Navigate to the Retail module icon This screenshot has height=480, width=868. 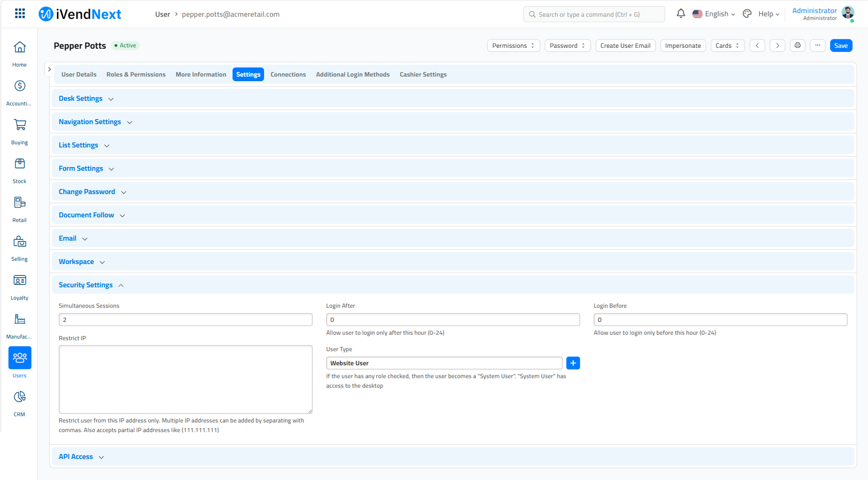click(19, 202)
